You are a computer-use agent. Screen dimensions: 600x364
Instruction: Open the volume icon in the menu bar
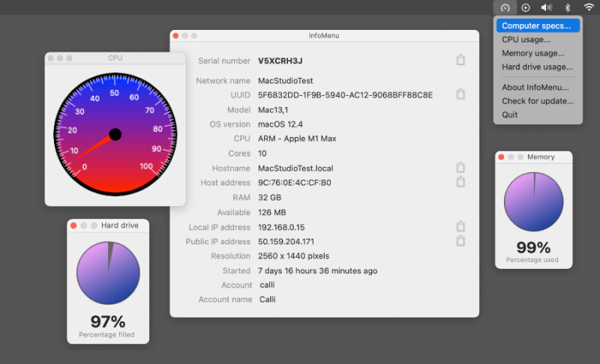click(546, 7)
